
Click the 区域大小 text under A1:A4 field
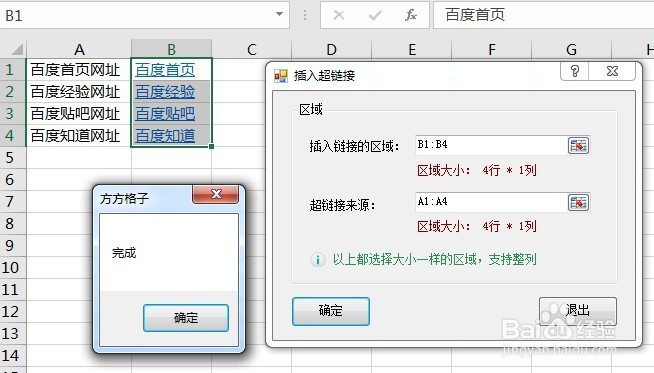pyautogui.click(x=477, y=227)
